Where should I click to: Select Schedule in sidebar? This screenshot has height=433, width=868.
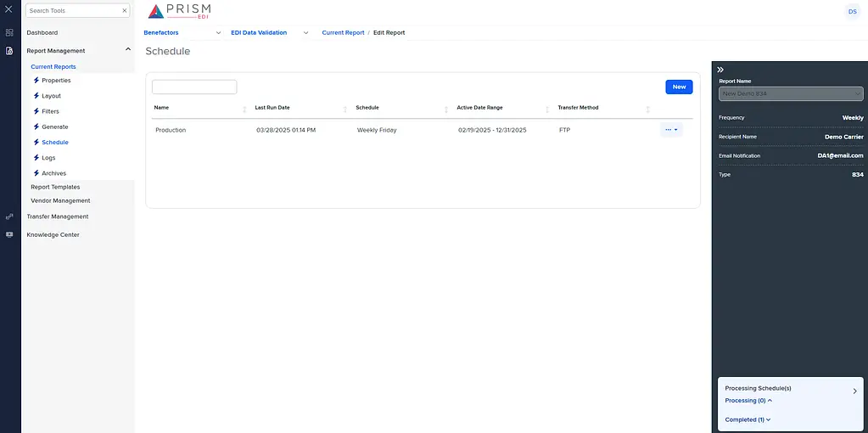(x=55, y=143)
